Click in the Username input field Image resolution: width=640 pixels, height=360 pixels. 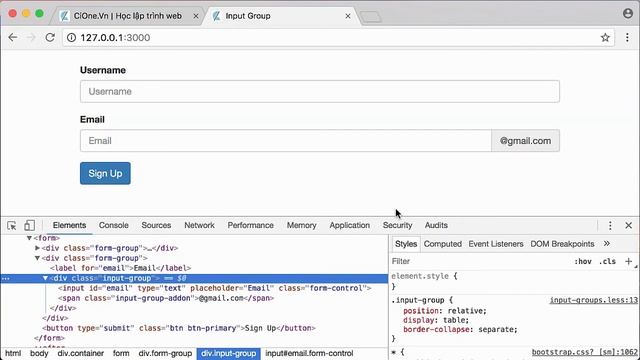tap(320, 91)
